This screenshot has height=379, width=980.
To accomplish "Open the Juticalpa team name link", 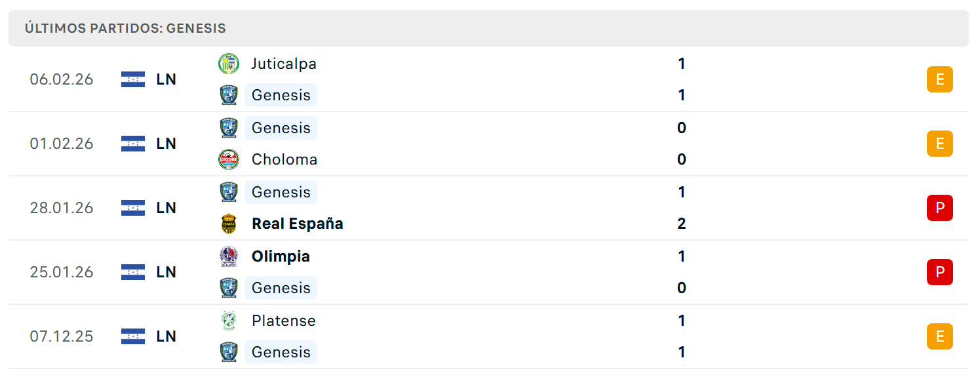I will pyautogui.click(x=284, y=64).
